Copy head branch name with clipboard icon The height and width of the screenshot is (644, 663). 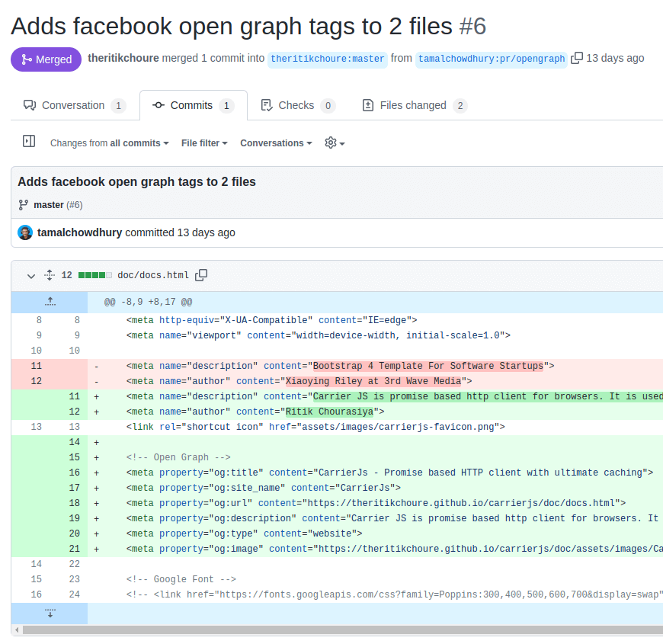point(577,58)
